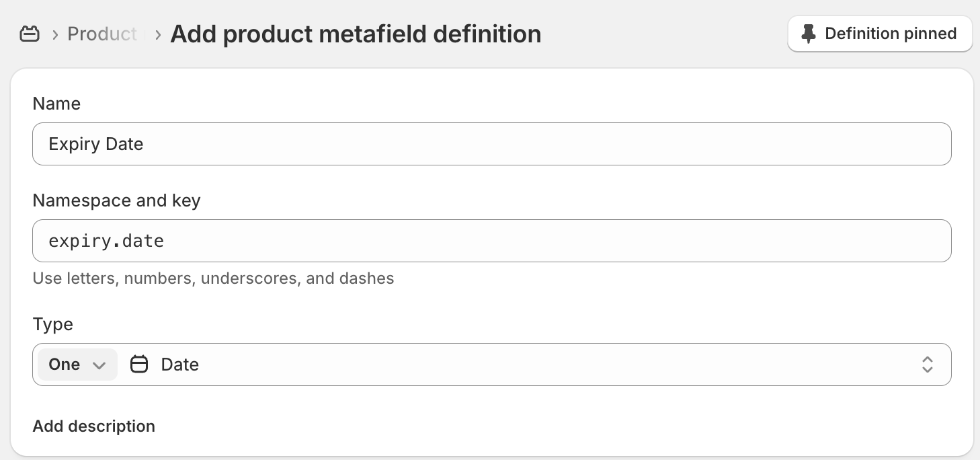Click the metafields box icon in breadcrumb

[30, 33]
